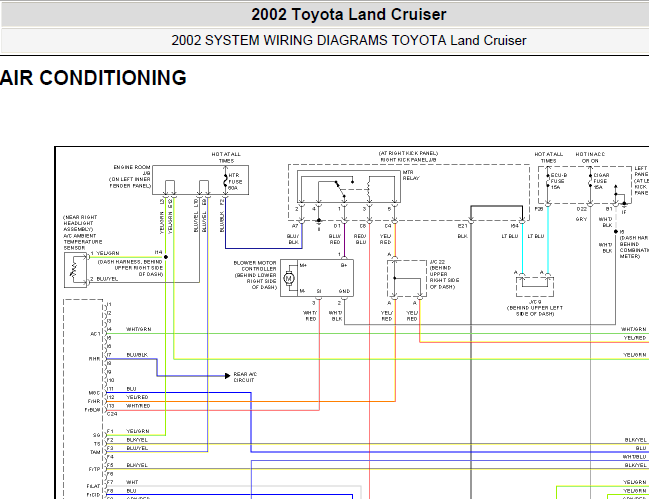The image size is (649, 499).
Task: Click the "GRY" wire color label
Action: pos(581,219)
